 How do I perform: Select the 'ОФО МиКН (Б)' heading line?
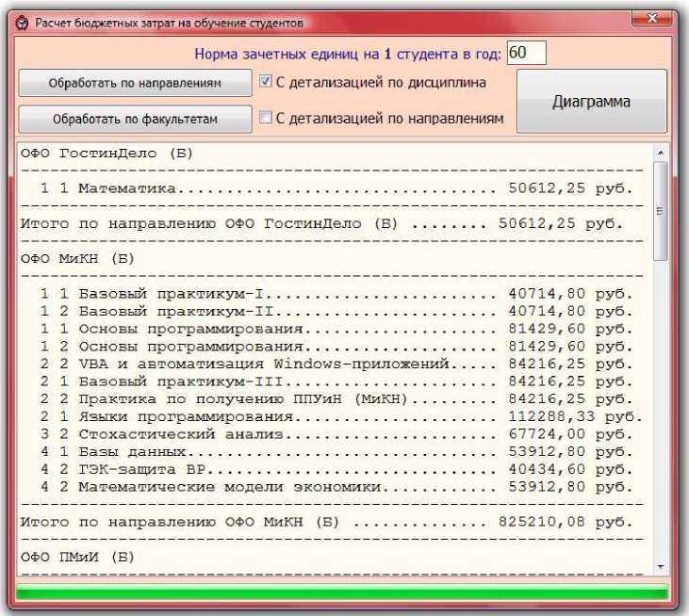pyautogui.click(x=77, y=259)
